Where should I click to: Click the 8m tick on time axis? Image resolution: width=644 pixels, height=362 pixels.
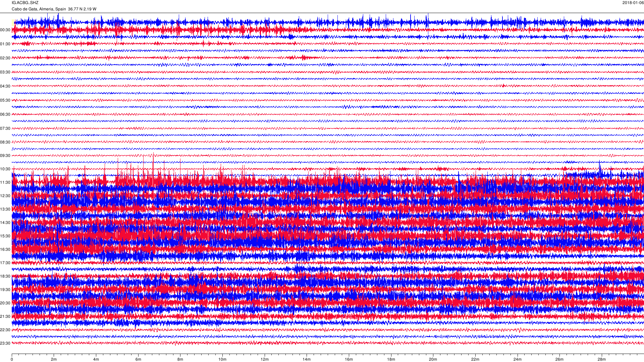point(180,359)
